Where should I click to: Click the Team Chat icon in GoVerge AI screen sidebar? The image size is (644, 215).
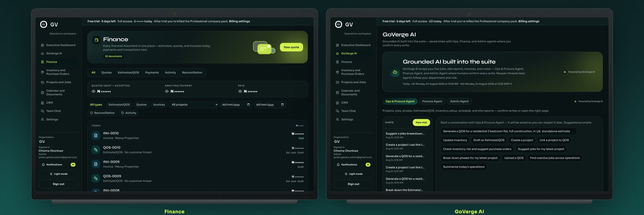[x=337, y=111]
